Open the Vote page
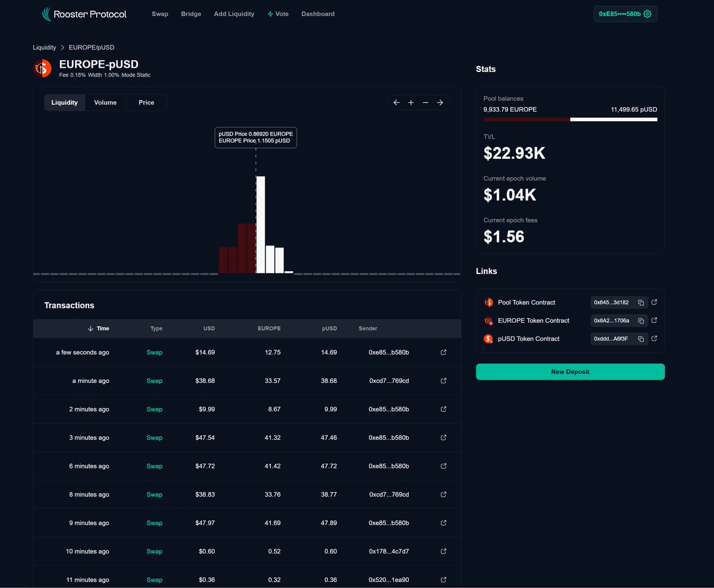 tap(278, 14)
